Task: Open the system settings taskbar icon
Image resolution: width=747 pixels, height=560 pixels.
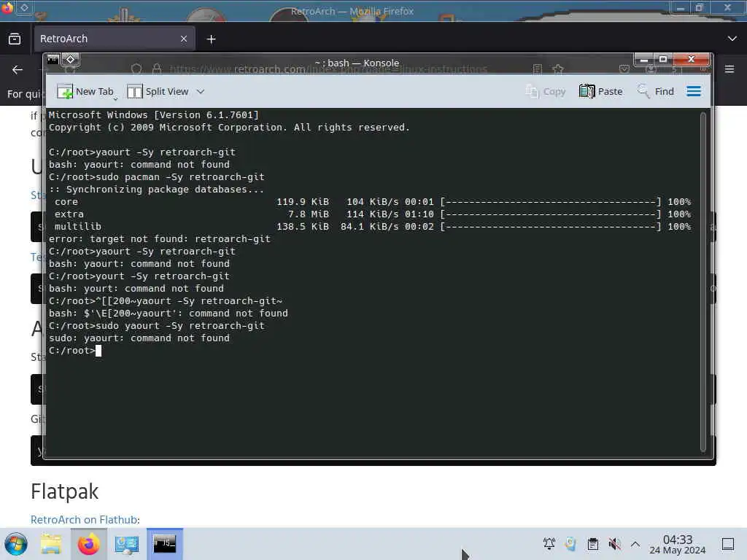Action: tap(127, 544)
